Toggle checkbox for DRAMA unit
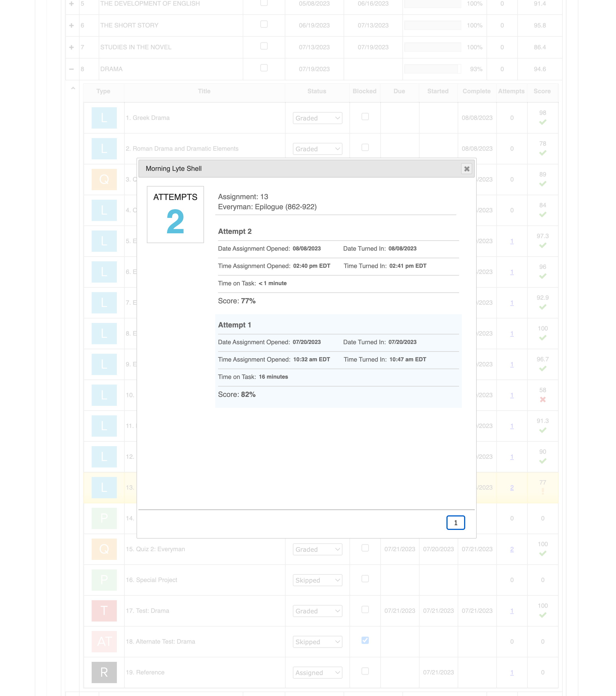The image size is (616, 696). tap(264, 68)
